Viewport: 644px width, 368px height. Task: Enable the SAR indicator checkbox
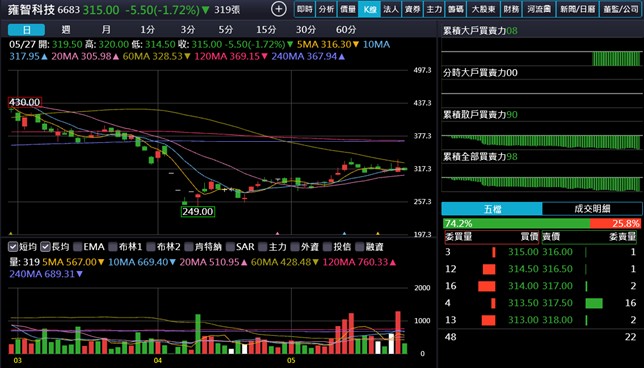pos(230,247)
